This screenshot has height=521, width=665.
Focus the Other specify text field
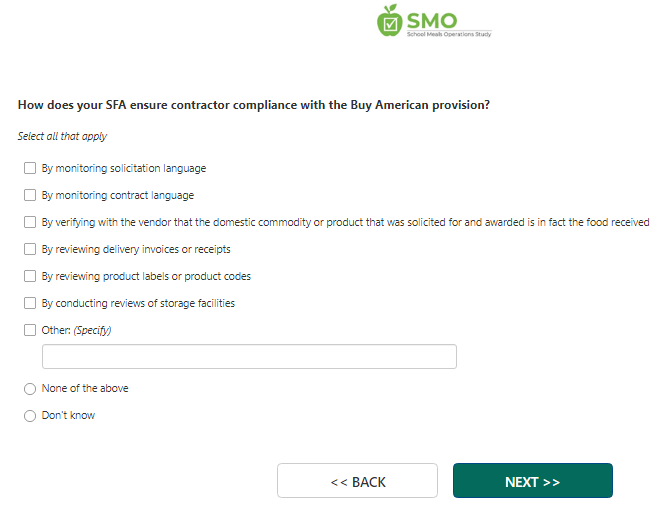click(249, 357)
